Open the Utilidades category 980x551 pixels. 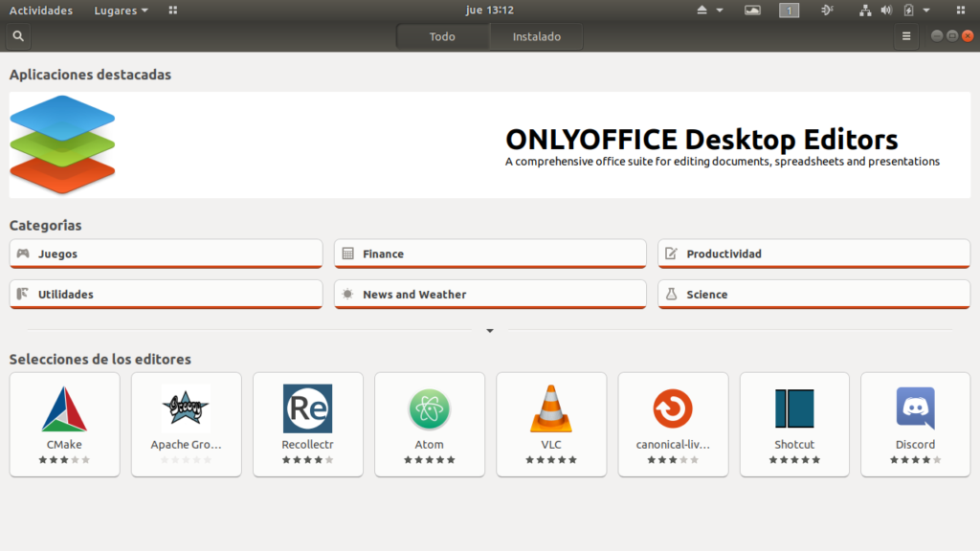(x=166, y=295)
